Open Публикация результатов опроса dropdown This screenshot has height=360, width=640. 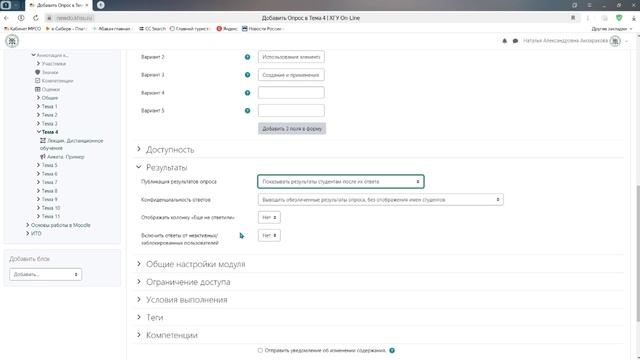coord(341,182)
